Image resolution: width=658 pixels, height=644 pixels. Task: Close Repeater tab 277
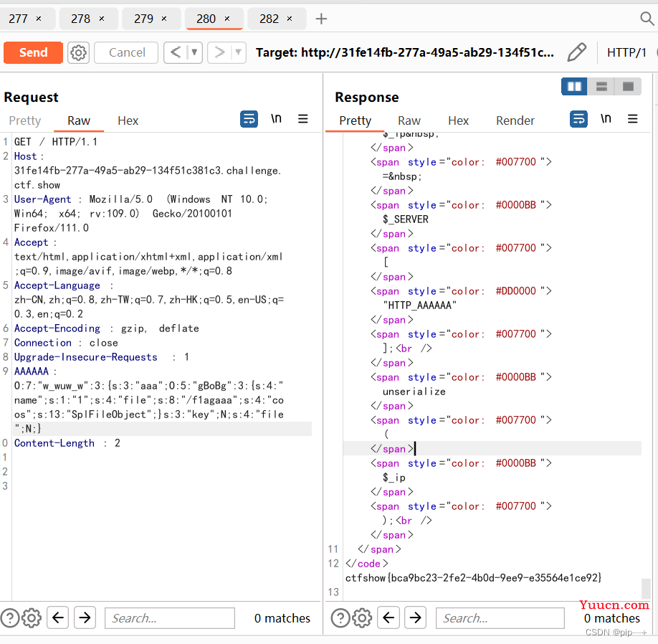(39, 19)
